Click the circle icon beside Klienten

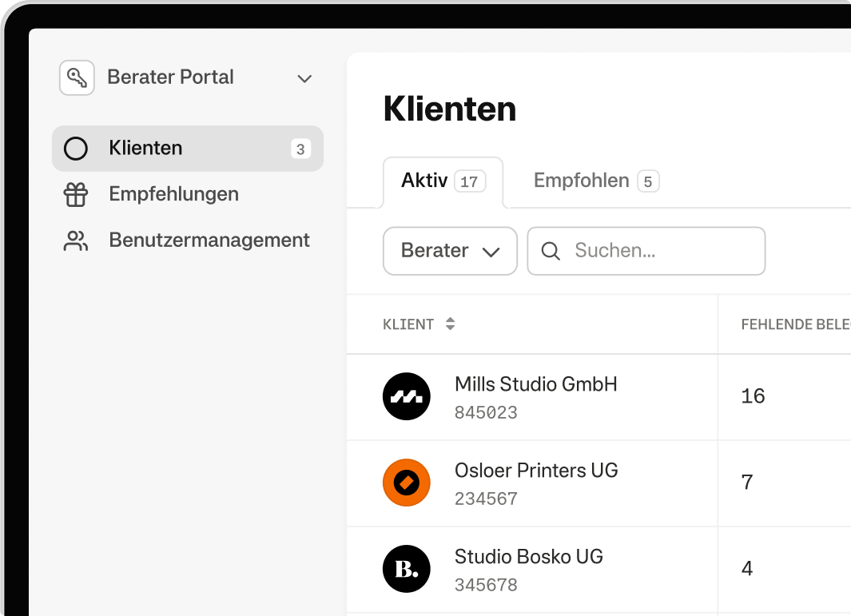(x=76, y=149)
